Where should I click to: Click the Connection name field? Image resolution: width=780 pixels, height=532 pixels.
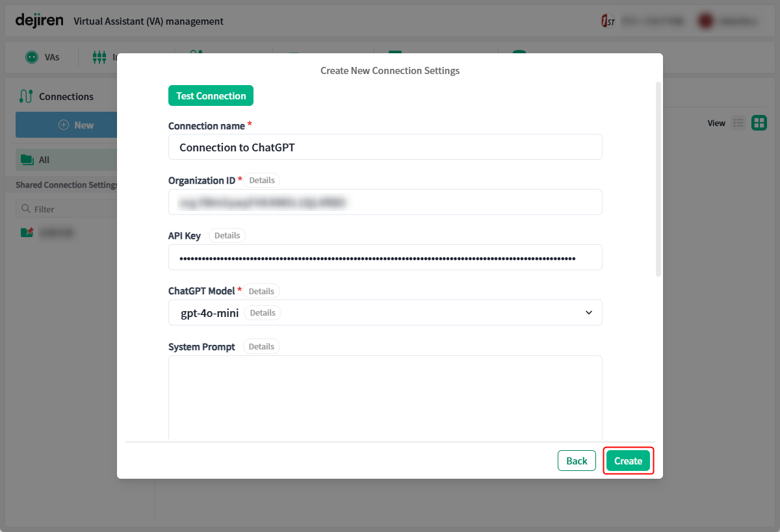pos(385,147)
